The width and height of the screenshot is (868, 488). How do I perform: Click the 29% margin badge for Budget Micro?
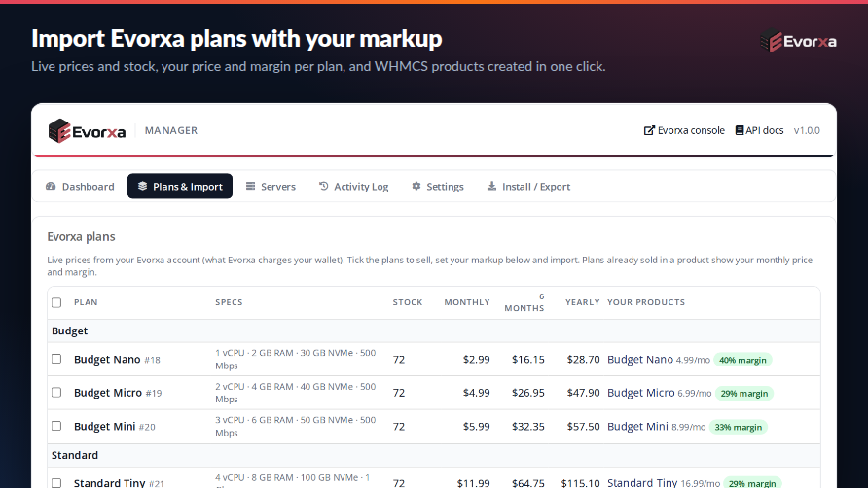pyautogui.click(x=744, y=394)
